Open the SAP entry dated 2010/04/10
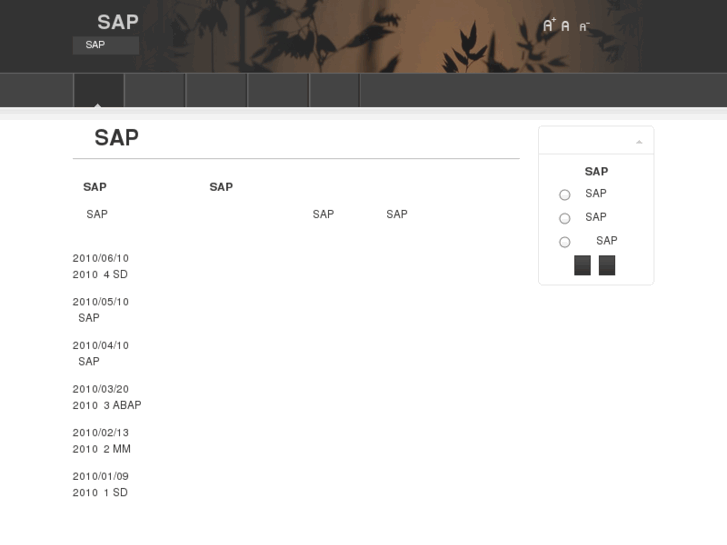The width and height of the screenshot is (727, 545). pos(89,362)
